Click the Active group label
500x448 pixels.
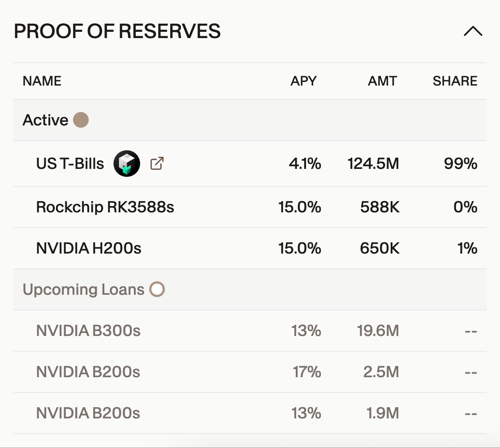tap(45, 120)
